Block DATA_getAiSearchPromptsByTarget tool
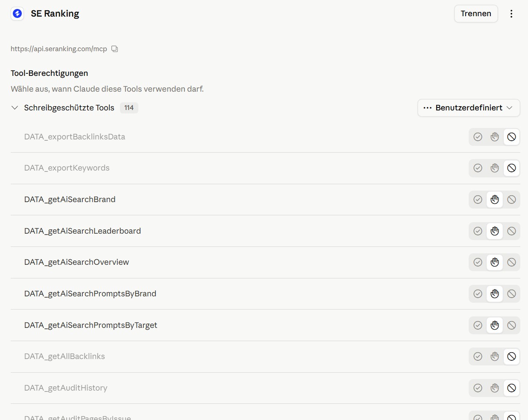The height and width of the screenshot is (420, 528). click(511, 325)
